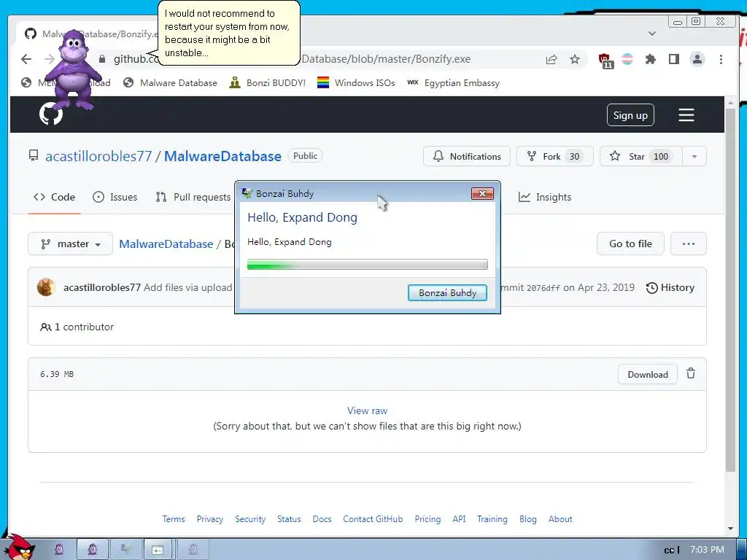Click the Bonzai Buhdy dialog title icon
This screenshot has height=560, width=747.
click(247, 193)
